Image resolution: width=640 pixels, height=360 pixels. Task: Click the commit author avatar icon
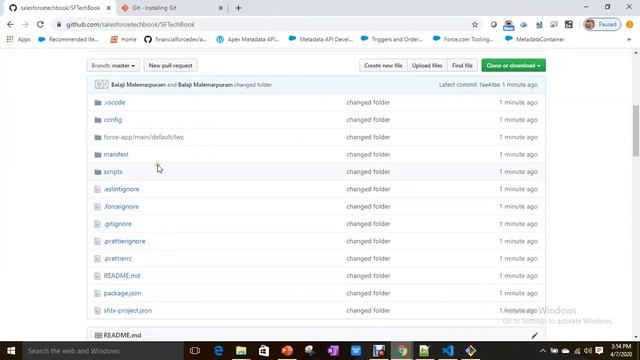(x=101, y=84)
